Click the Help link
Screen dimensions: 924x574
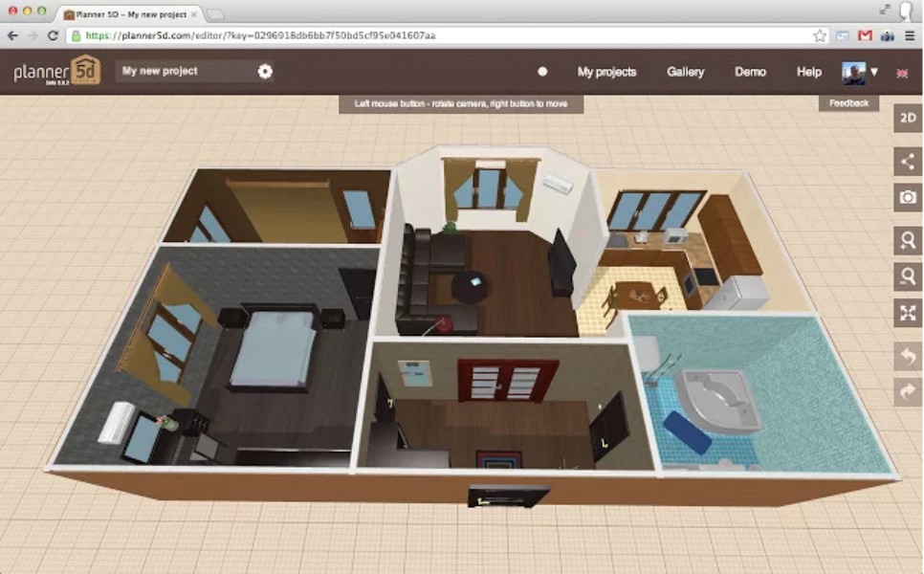click(x=808, y=72)
